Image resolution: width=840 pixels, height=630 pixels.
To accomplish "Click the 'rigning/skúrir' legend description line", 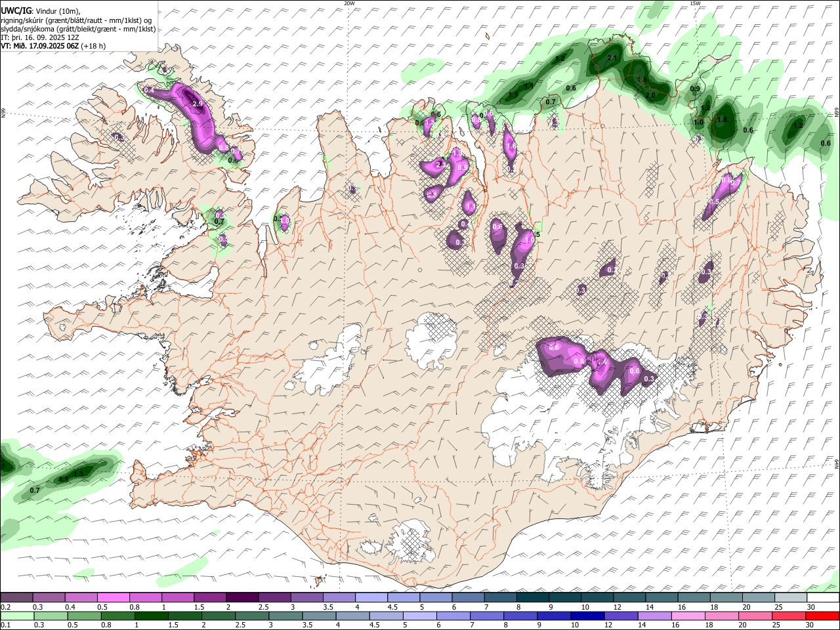I will point(76,20).
